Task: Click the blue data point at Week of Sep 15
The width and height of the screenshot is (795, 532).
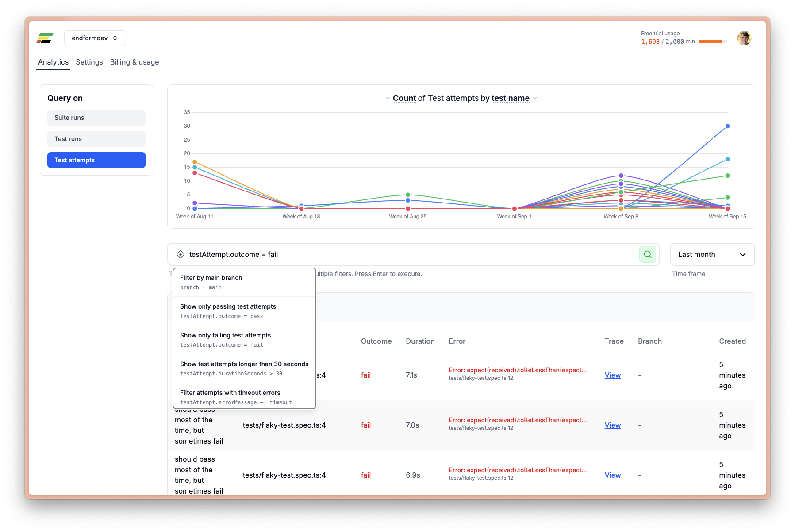Action: tap(727, 126)
